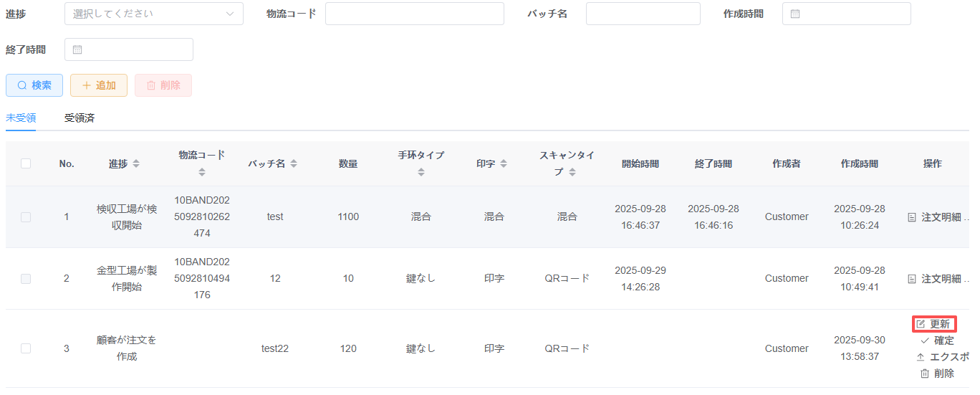Sort table by バッチ名 column arrows

point(294,164)
